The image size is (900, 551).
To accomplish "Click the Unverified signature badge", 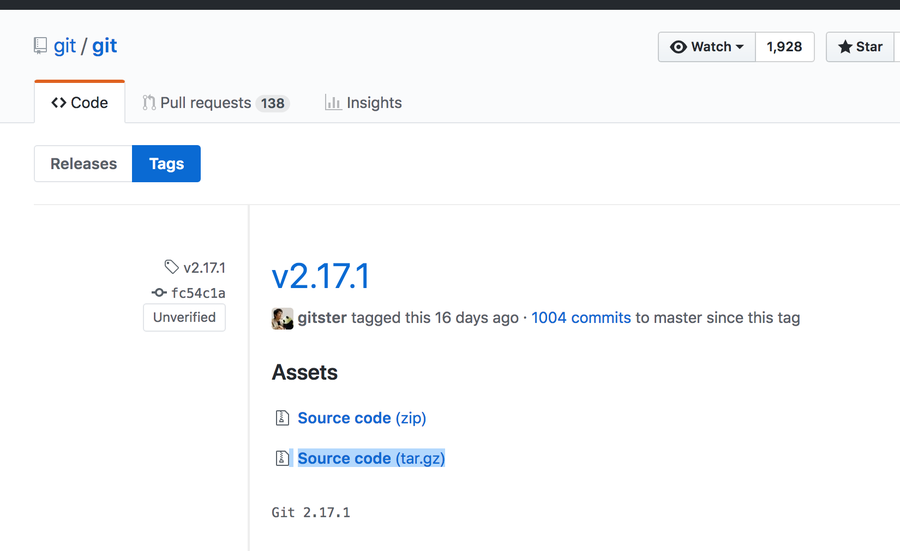I will coord(184,317).
